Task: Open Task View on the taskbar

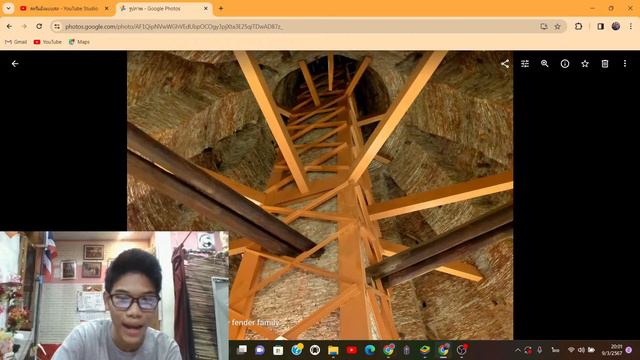Action: 242,350
